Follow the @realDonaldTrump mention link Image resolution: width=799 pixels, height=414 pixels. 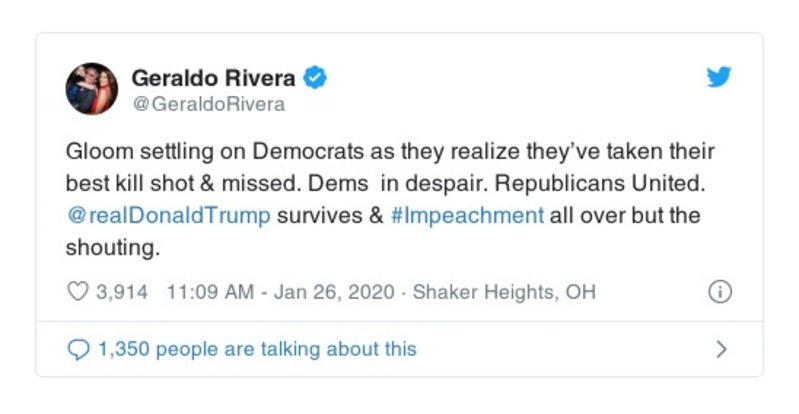pyautogui.click(x=168, y=216)
